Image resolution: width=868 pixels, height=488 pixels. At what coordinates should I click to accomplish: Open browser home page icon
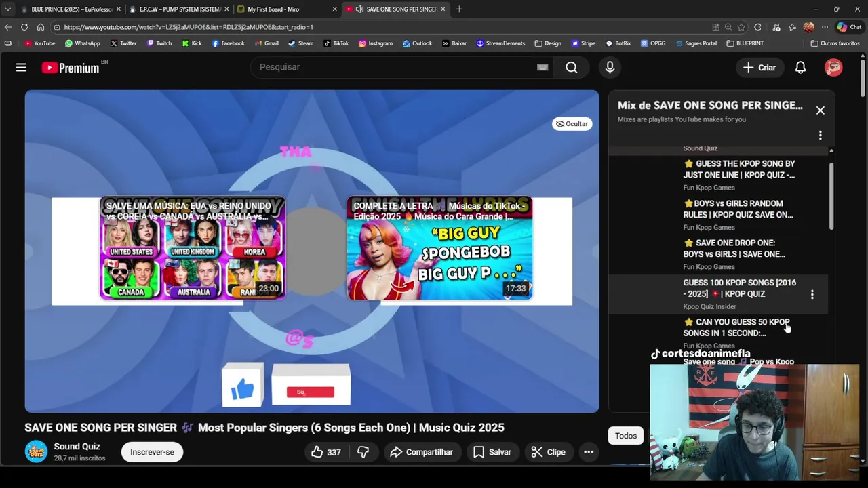pos(41,27)
